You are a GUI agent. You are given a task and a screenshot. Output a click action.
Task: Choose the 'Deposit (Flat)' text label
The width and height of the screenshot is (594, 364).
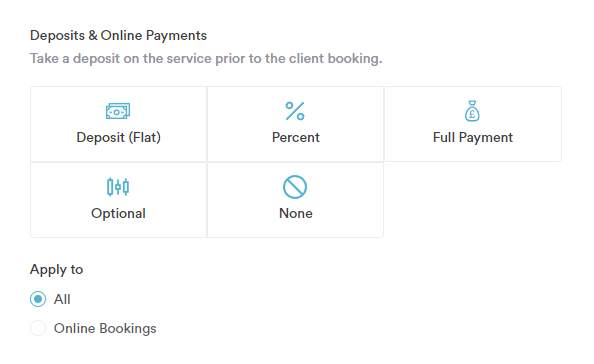click(x=119, y=137)
